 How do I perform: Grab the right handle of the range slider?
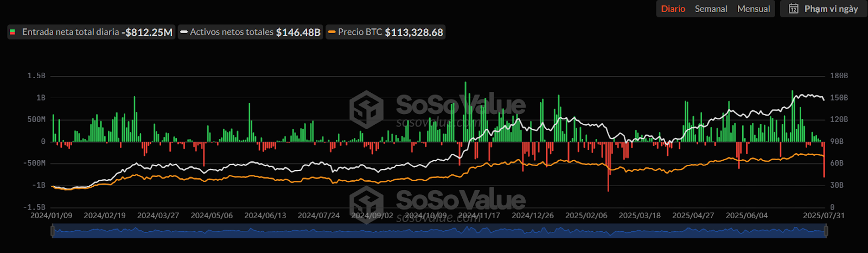coord(826,231)
